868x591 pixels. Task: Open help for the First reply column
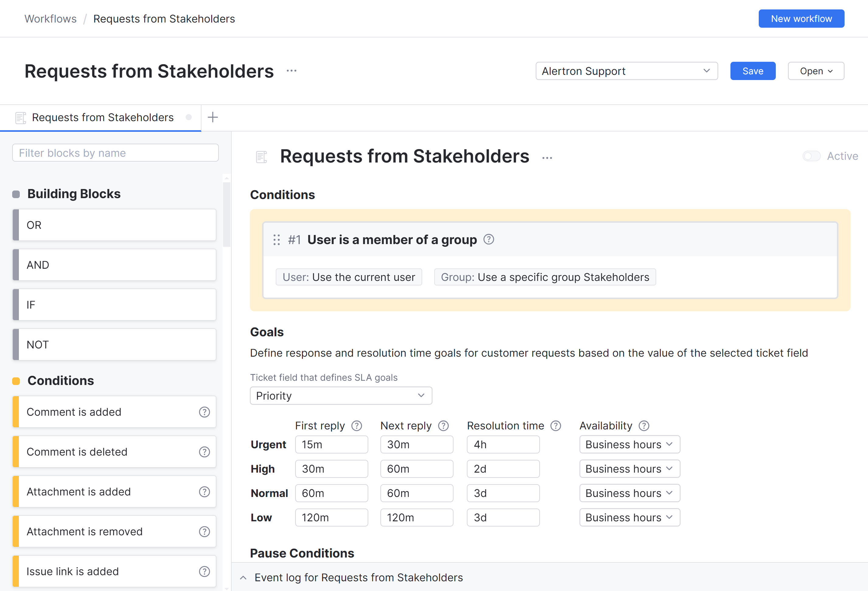pos(357,425)
